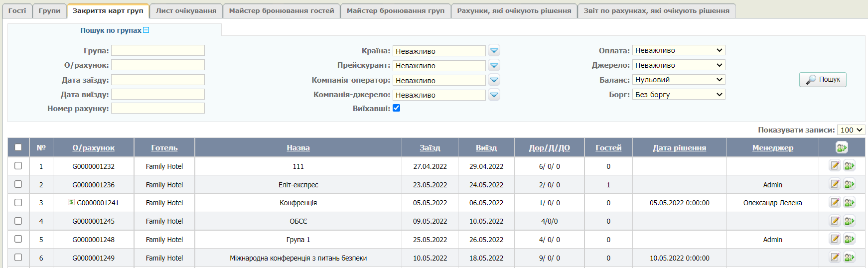Open the edit icon for Конференція row
Image resolution: width=868 pixels, height=268 pixels.
pos(835,203)
